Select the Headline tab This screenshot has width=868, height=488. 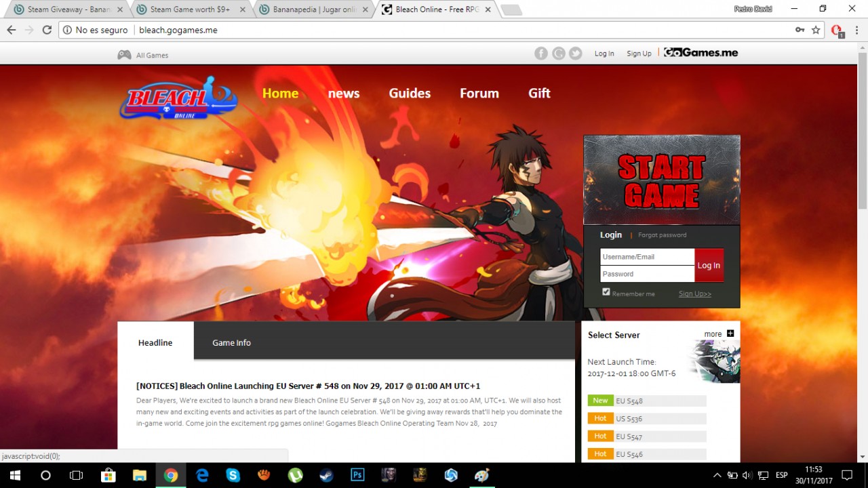155,342
